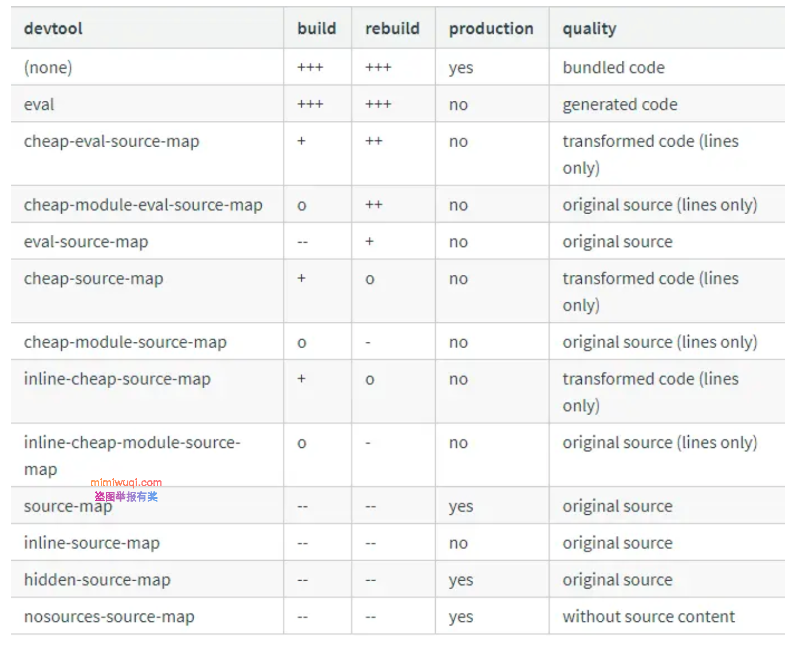Click cheap-module-eval-source-map entry
812x662 pixels.
(143, 205)
